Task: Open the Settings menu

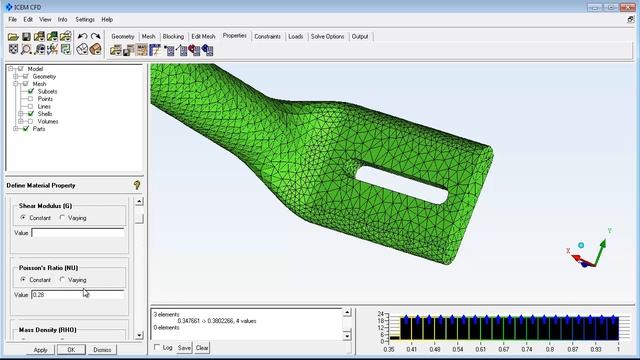Action: 85,19
